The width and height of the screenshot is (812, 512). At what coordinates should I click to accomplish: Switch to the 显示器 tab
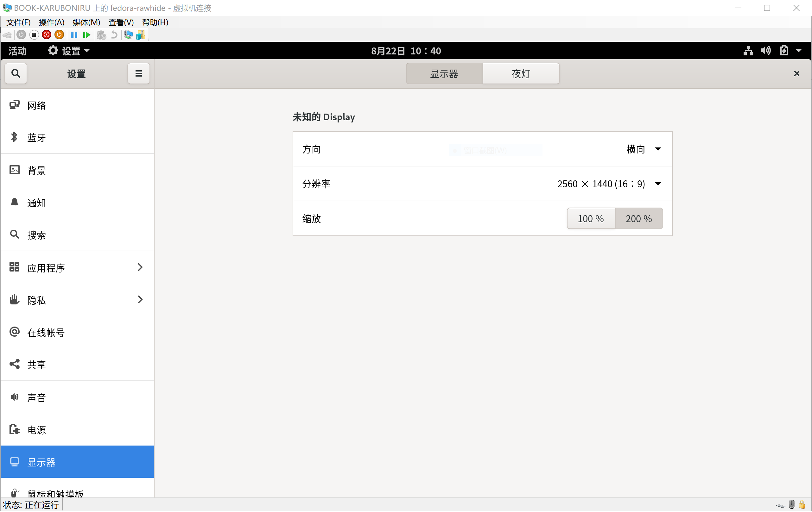[x=444, y=73]
